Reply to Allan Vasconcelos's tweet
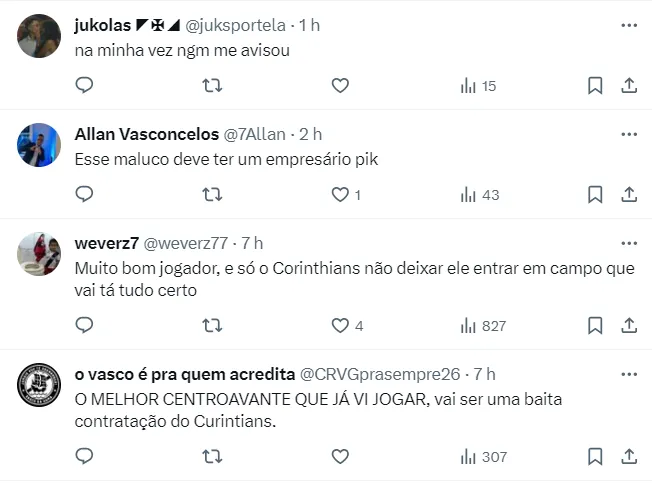Screen dimensions: 652x483 point(84,195)
